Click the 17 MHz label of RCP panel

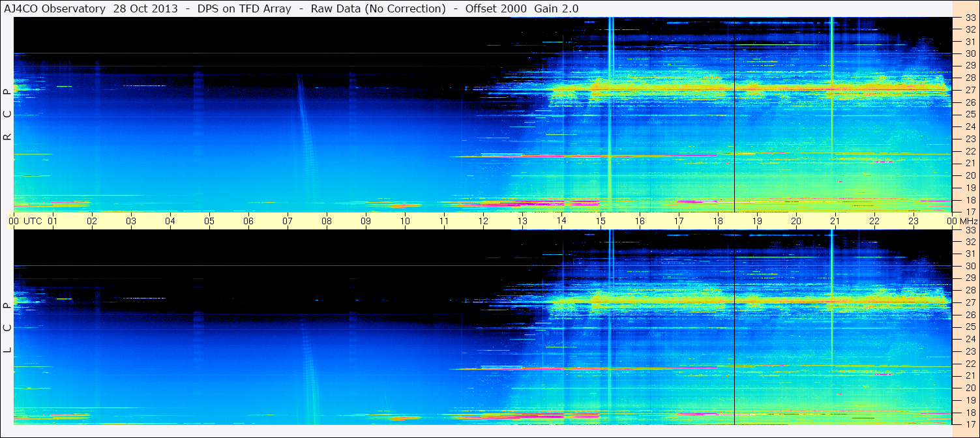point(970,211)
